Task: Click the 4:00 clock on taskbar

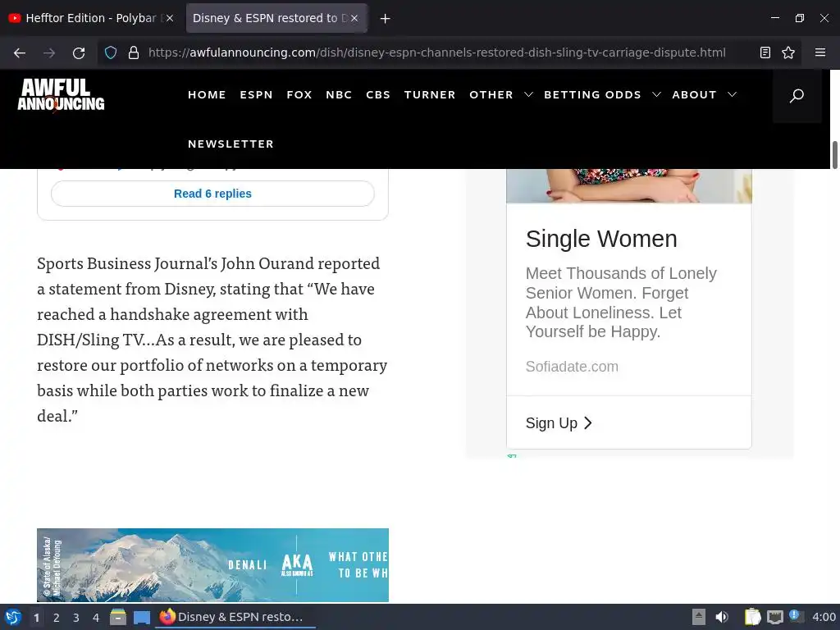Action: 824,617
